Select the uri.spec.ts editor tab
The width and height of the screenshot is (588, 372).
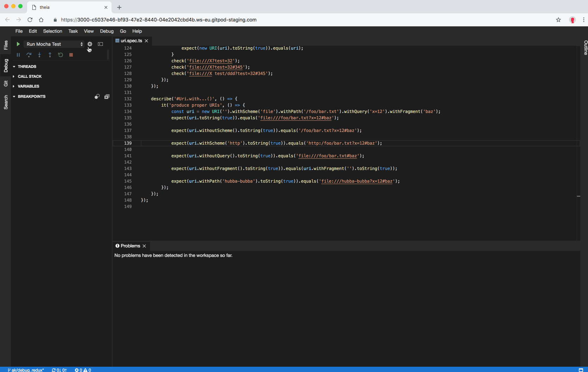tap(131, 41)
